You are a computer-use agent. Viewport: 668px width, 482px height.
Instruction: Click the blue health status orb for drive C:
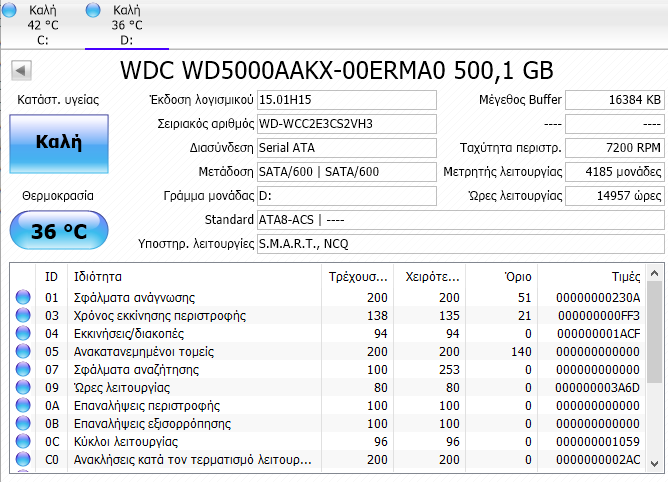[9, 10]
